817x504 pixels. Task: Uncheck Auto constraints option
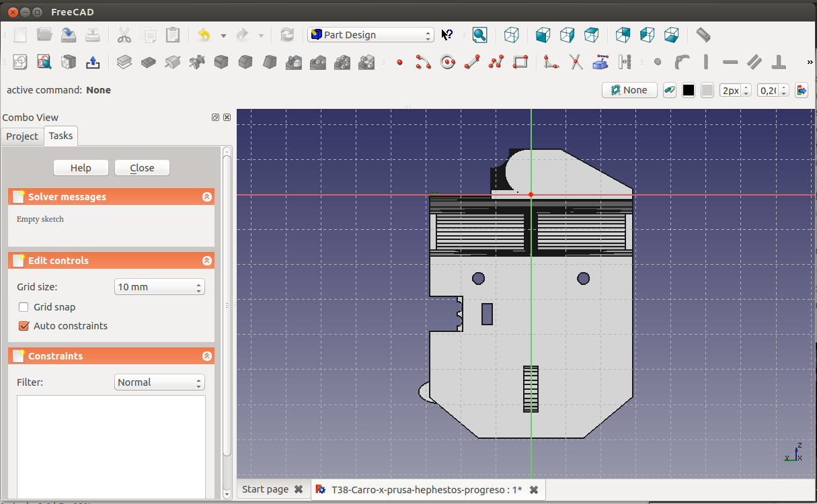tap(24, 326)
